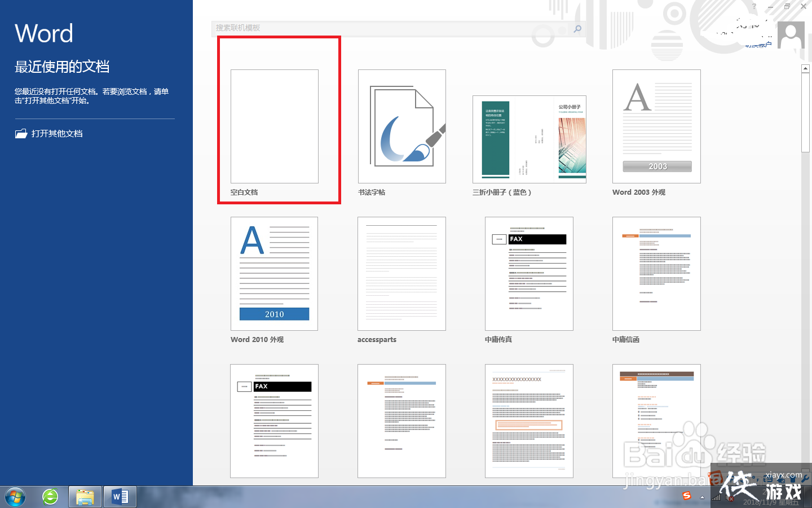Click the Sogou input method tray icon

(x=687, y=496)
